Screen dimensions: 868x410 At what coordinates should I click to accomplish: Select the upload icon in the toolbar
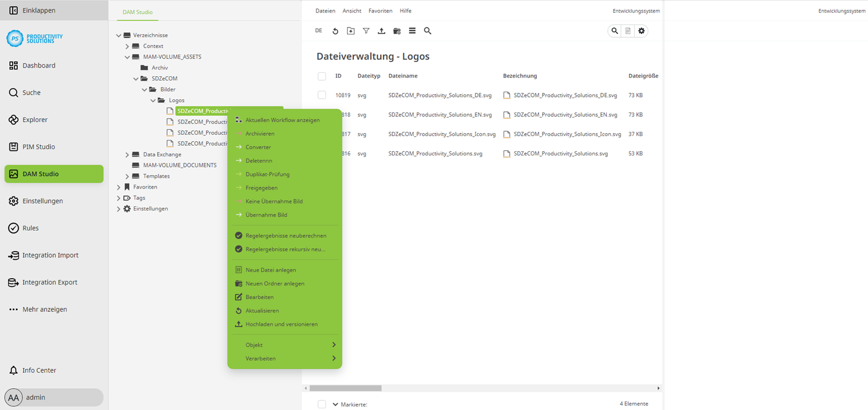[x=381, y=31]
